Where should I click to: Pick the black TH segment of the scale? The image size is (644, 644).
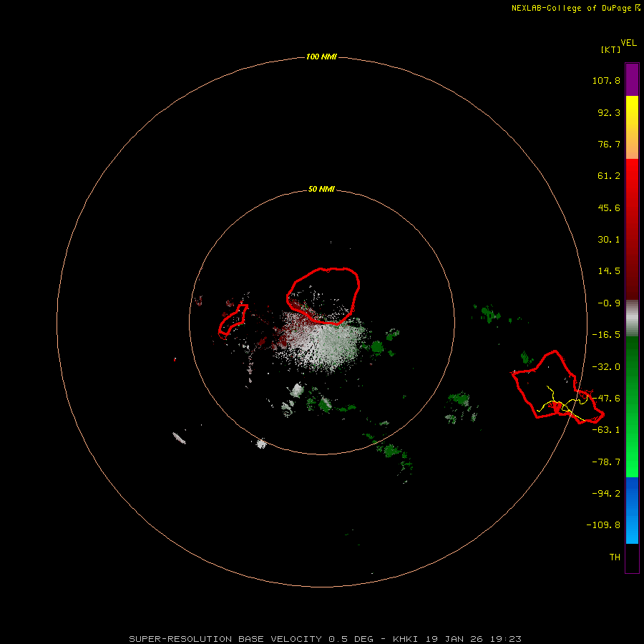632,557
